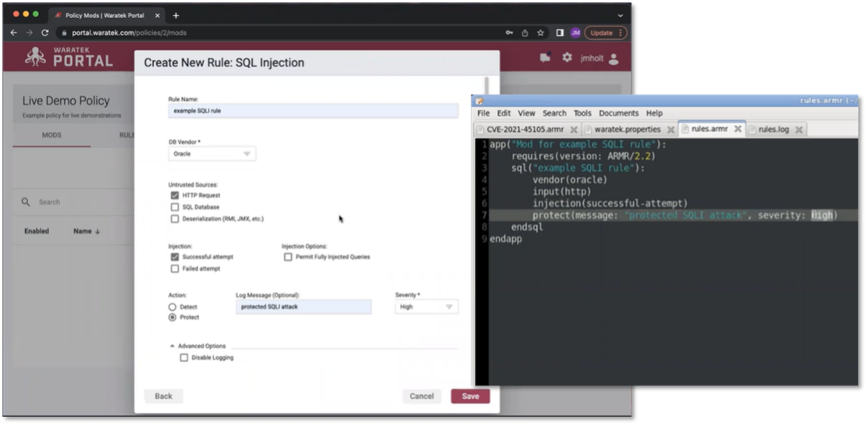Open the Severity dropdown set to High
Image resolution: width=868 pixels, height=427 pixels.
pos(426,307)
